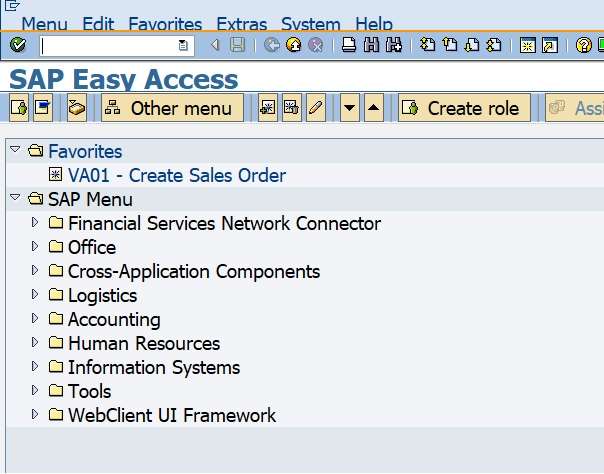This screenshot has height=474, width=604.
Task: Click the Help question mark icon
Action: pyautogui.click(x=584, y=45)
